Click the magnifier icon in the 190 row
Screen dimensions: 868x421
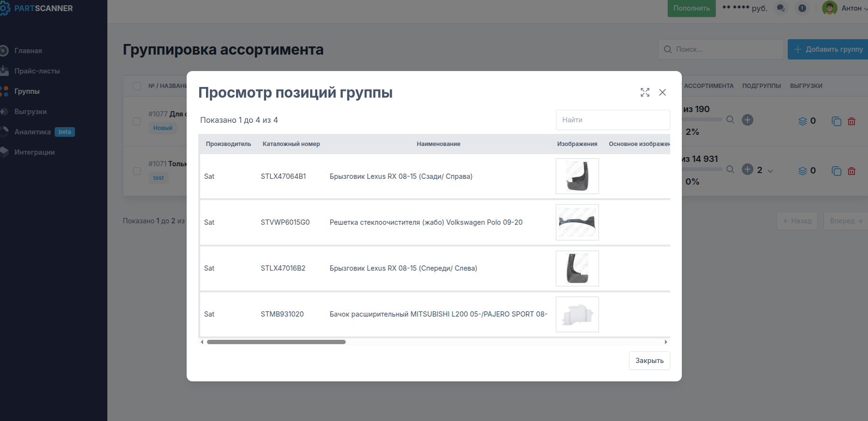coord(730,119)
